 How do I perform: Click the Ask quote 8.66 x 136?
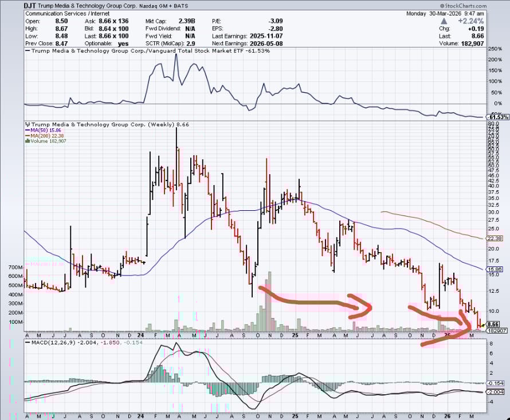point(113,21)
